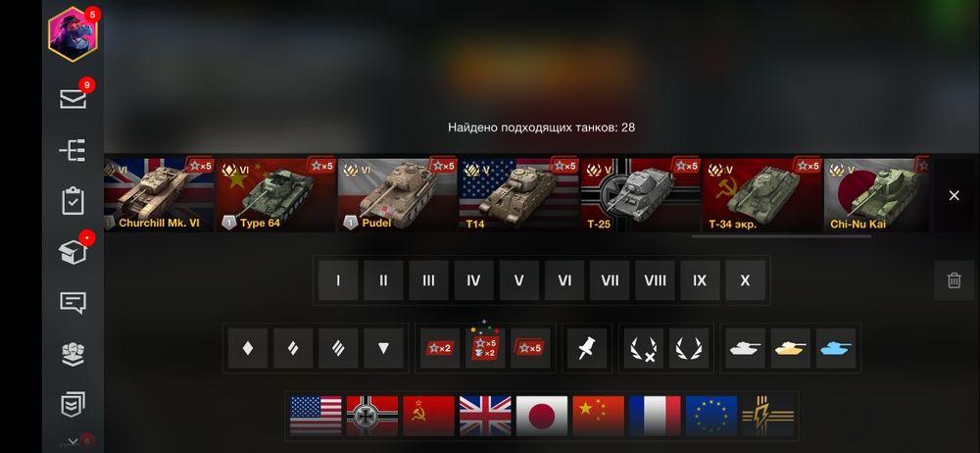Toggle the x5 XP bonus filter
Screen dimensions: 980x453
pyautogui.click(x=530, y=348)
